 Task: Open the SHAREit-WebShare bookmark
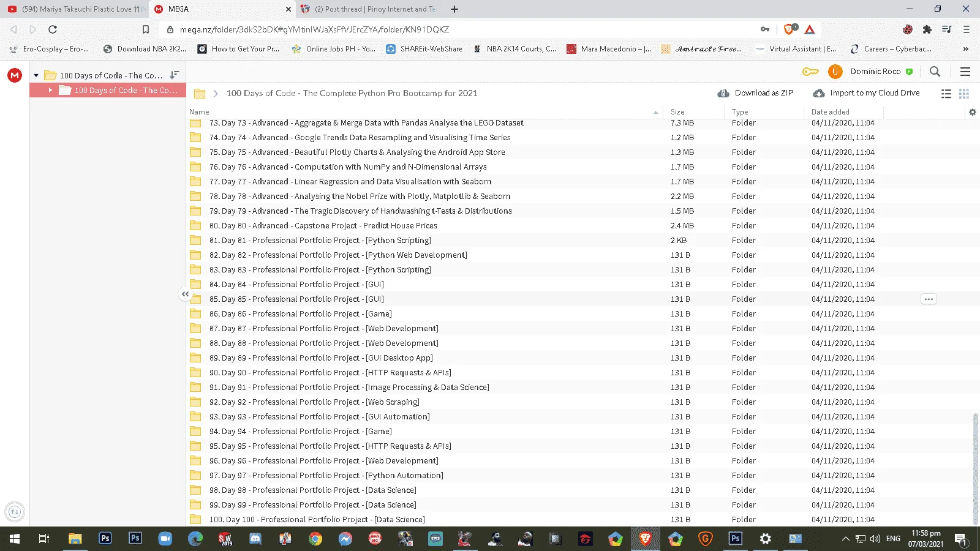pos(424,49)
